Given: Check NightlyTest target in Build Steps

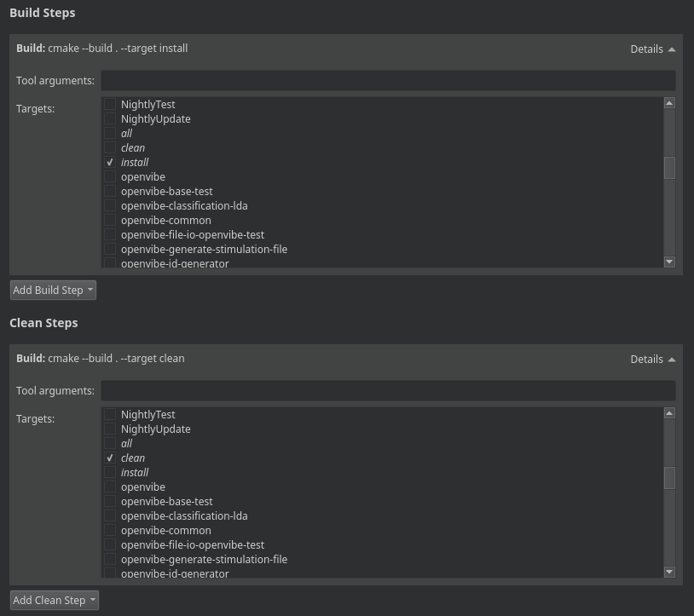Looking at the screenshot, I should point(110,105).
